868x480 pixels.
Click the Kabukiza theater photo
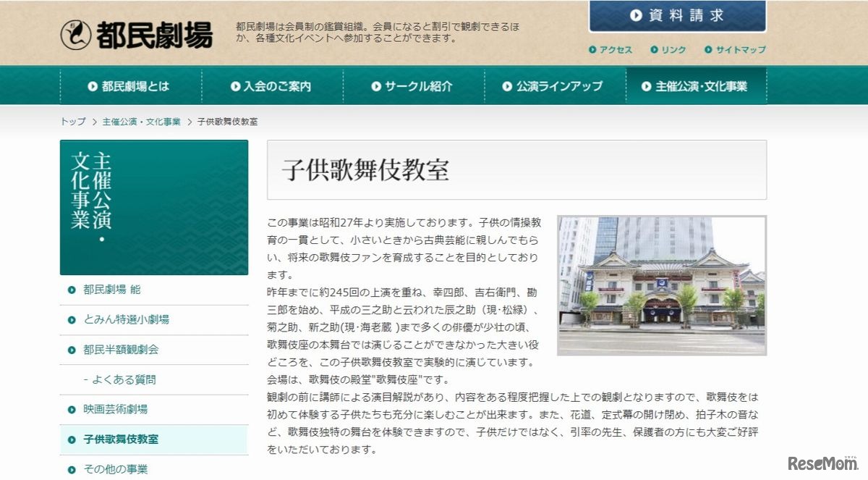(661, 285)
